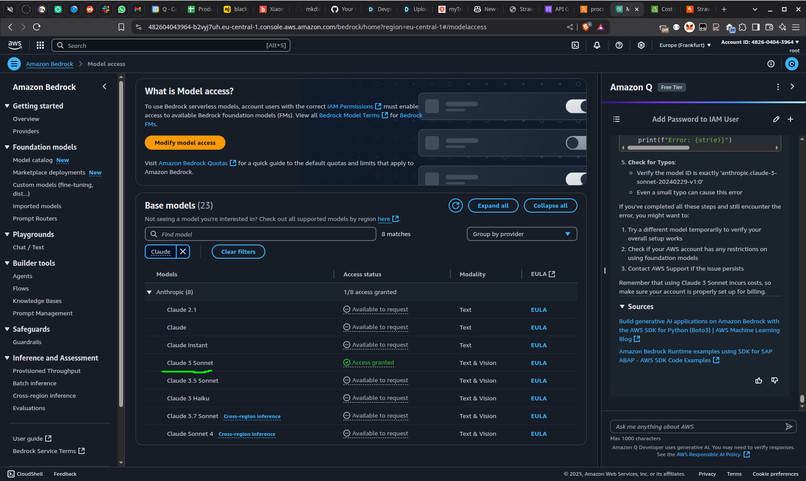The image size is (806, 481).
Task: Open the Europe (Frankfurt) region selector
Action: tap(685, 45)
